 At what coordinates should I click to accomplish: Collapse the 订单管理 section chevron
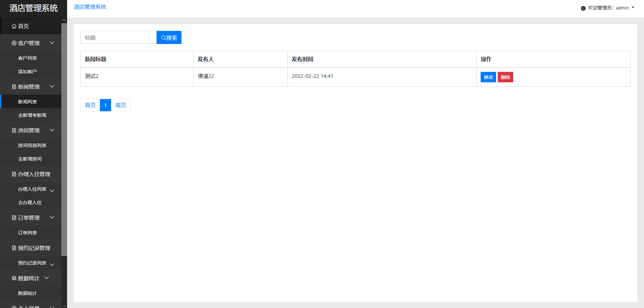[52, 217]
